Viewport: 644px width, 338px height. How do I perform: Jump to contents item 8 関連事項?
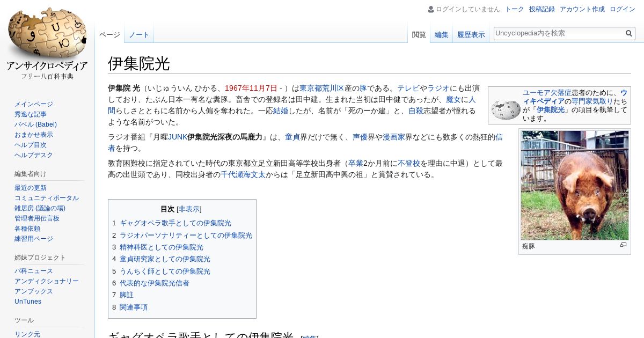click(130, 307)
